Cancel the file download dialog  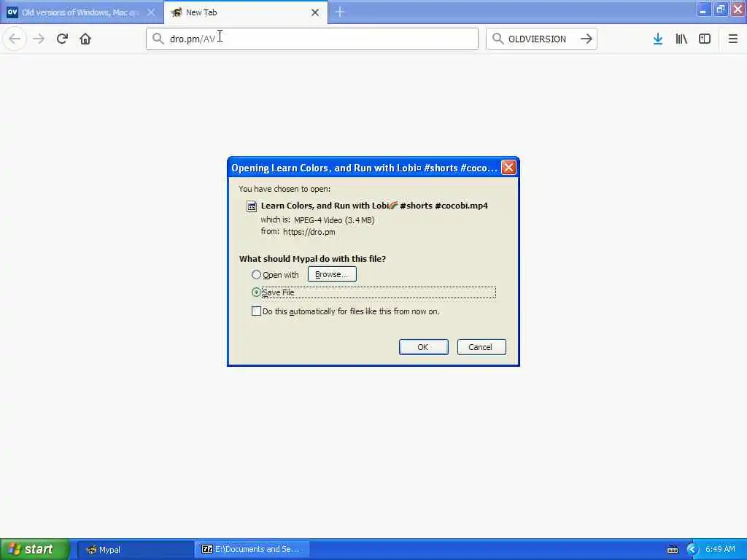(x=481, y=347)
